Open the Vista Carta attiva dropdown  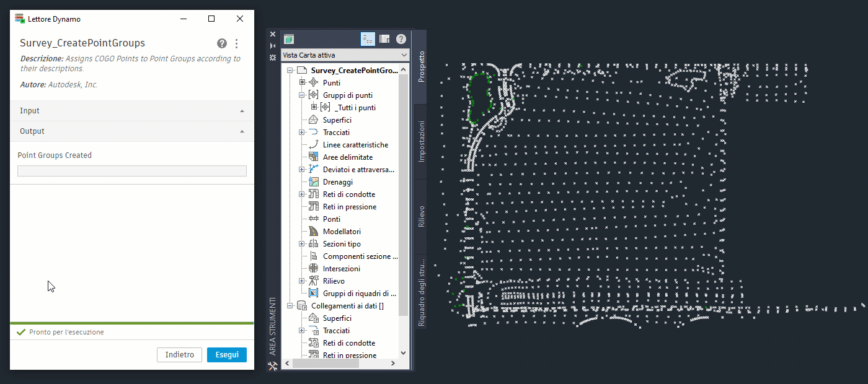point(345,55)
